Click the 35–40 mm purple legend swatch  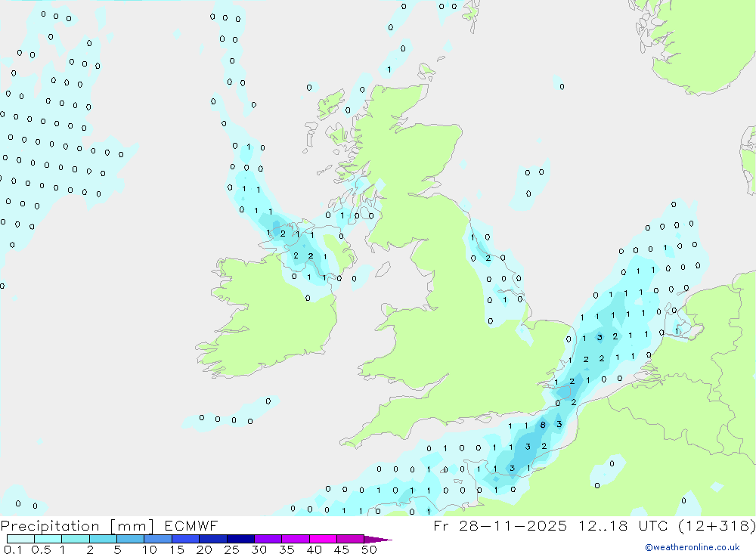point(296,539)
